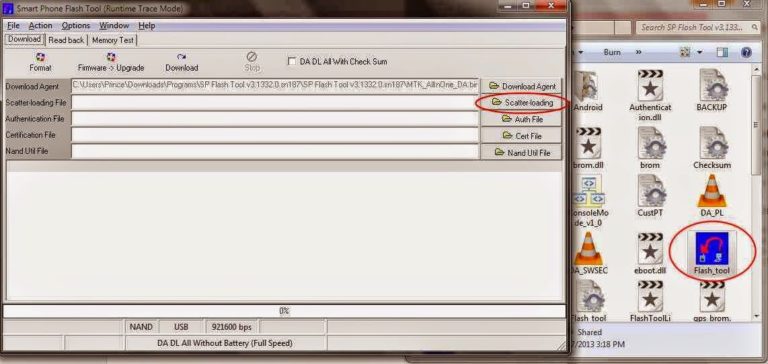Select the Firmware -> Upgrade icon
The image size is (768, 364).
111,57
